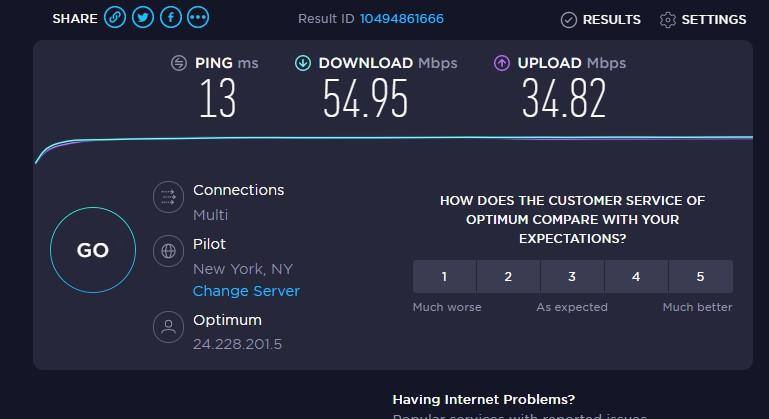This screenshot has height=419, width=769.
Task: Click the Optimum ISP user icon
Action: click(168, 326)
